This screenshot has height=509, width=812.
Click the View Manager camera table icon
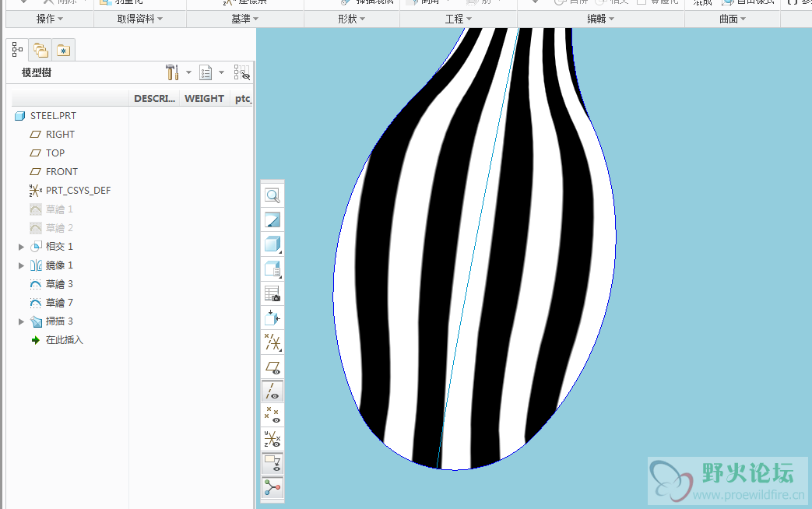272,293
